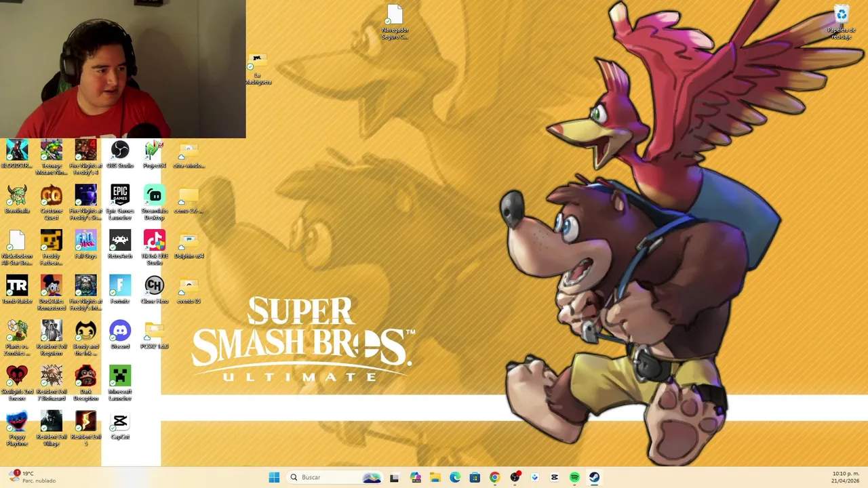Select the Five Nights at Freddy's 4 icon
Screen dimensions: 868x488
pos(85,157)
